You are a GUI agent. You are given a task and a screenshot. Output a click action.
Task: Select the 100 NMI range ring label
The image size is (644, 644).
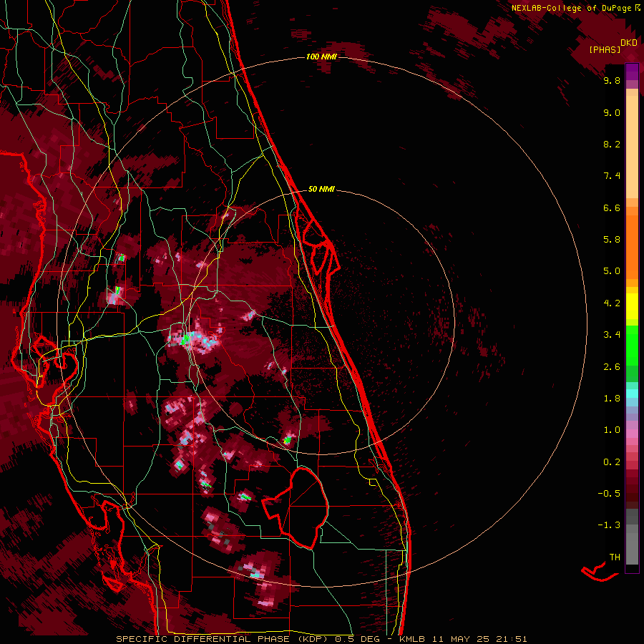(321, 57)
